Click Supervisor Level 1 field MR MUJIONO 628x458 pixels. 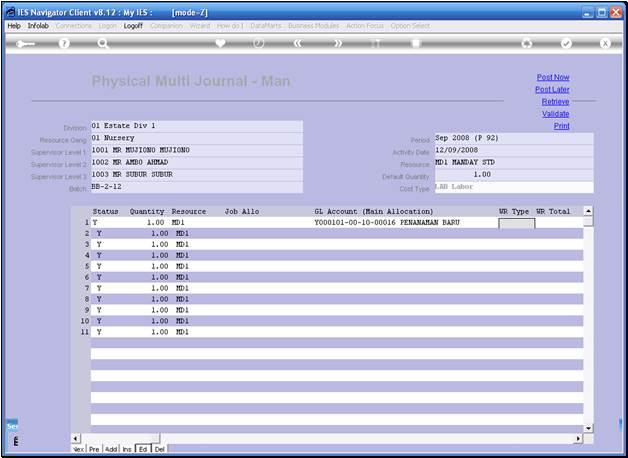[x=197, y=151]
